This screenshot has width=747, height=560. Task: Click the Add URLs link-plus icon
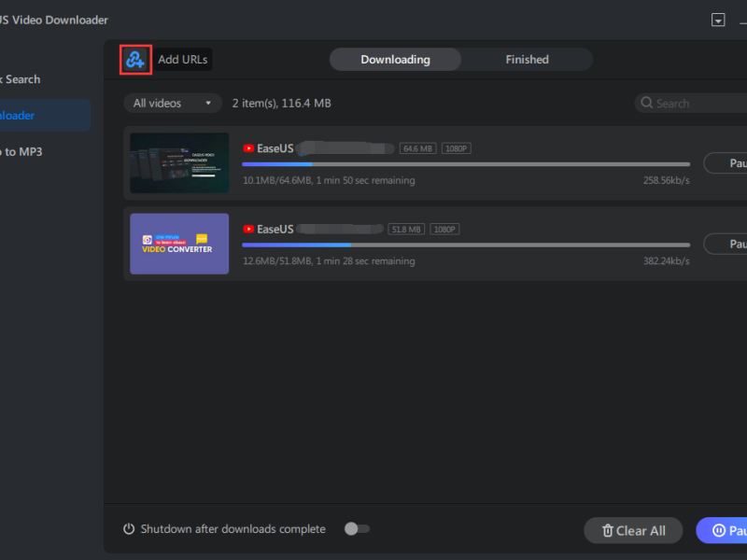(x=135, y=60)
